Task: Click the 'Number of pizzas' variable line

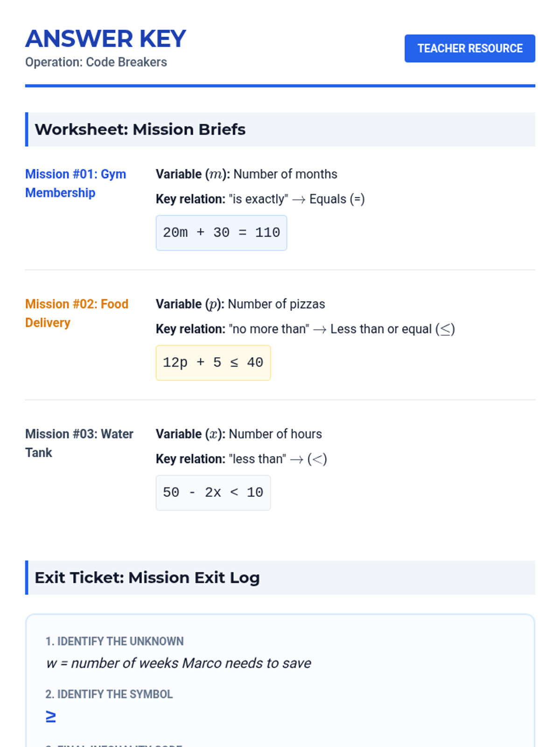Action: (x=240, y=304)
